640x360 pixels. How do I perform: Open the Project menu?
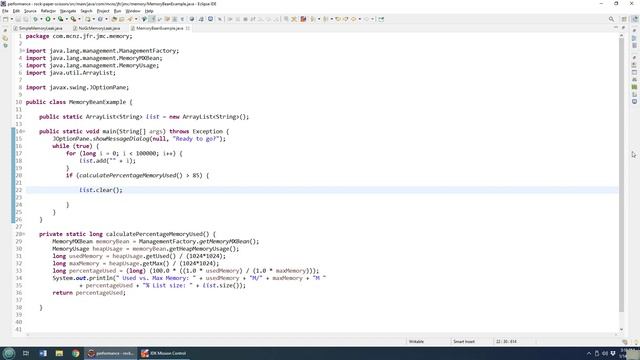coord(103,11)
